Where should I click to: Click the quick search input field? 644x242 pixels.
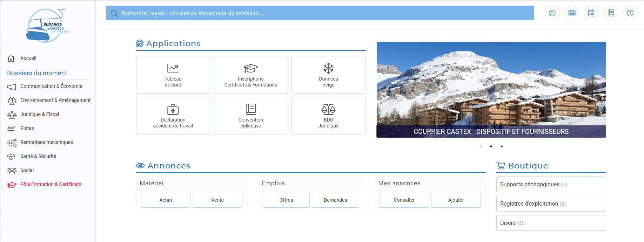click(320, 13)
